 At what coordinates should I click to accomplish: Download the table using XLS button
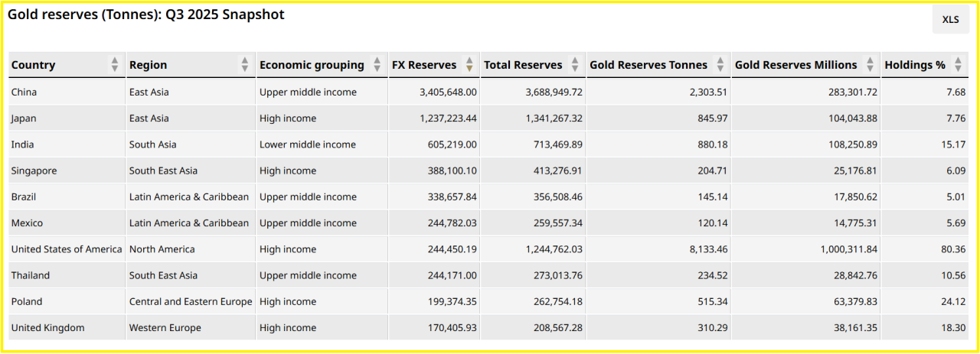pyautogui.click(x=950, y=20)
